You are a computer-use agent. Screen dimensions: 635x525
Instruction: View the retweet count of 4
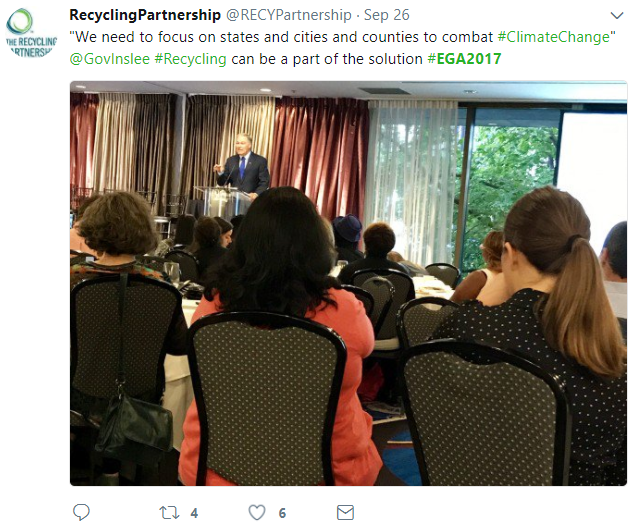click(x=194, y=513)
